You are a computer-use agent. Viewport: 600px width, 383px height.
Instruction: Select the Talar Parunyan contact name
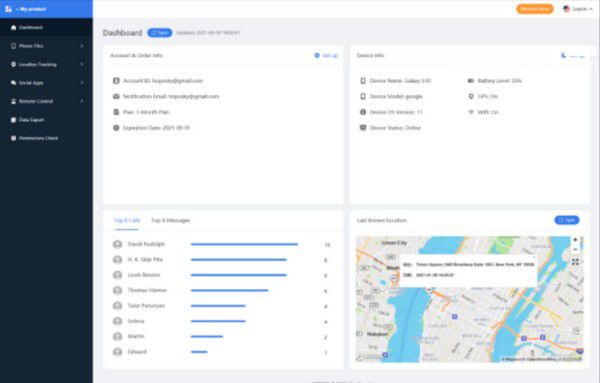[146, 306]
